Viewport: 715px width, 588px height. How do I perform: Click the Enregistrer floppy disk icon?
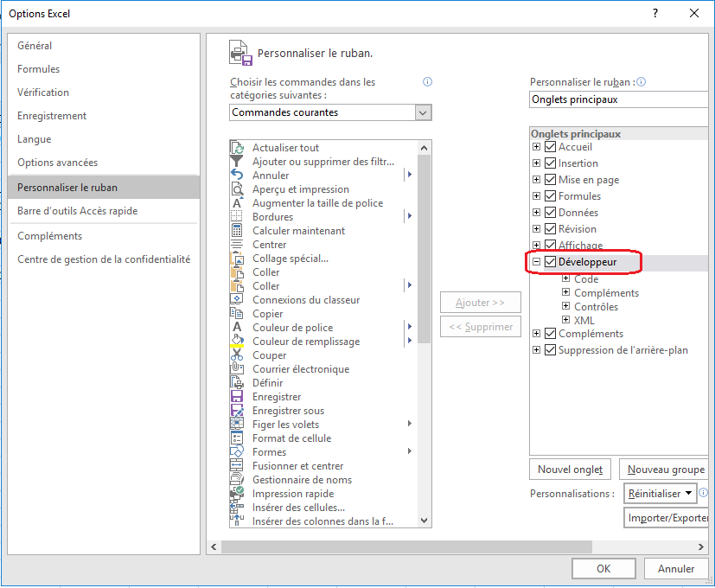237,397
